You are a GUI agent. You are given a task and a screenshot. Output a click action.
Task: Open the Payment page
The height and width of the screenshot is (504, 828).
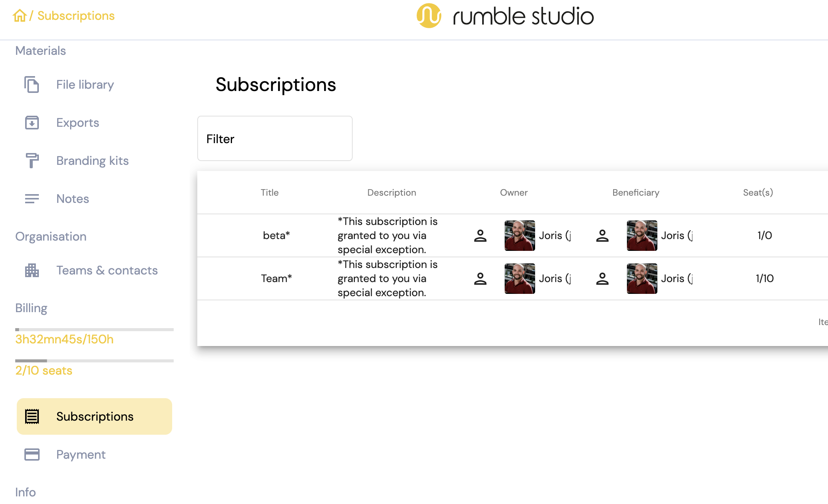click(81, 455)
